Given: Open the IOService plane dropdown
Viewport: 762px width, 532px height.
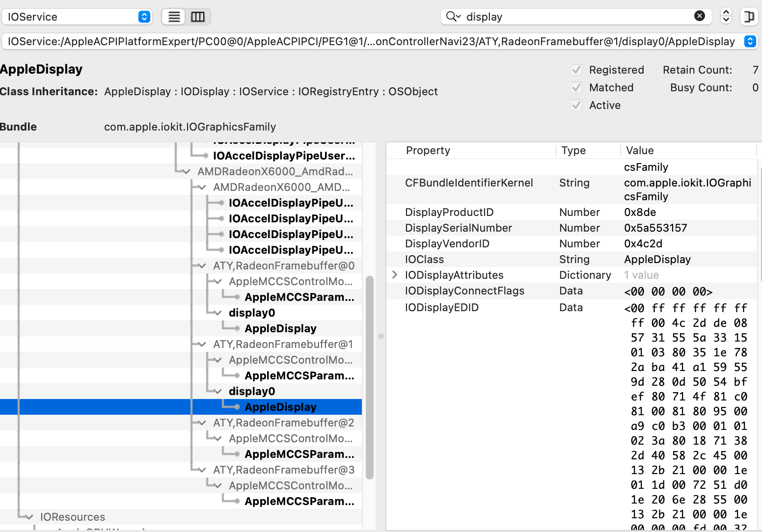Looking at the screenshot, I should pos(77,17).
